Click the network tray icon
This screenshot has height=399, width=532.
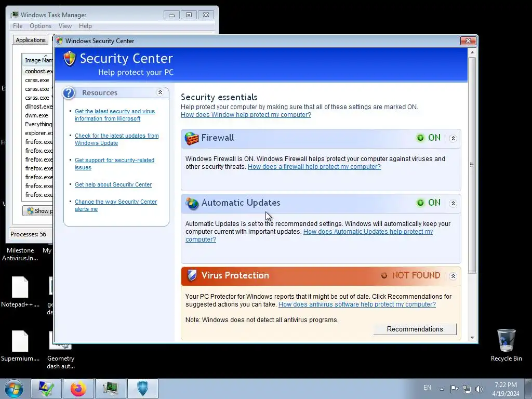coord(467,389)
